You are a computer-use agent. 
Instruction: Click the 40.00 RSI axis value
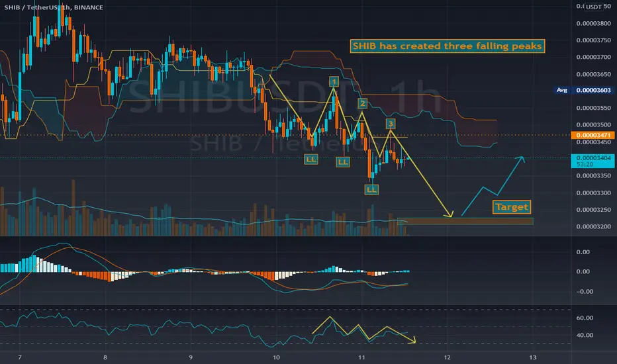coord(585,336)
